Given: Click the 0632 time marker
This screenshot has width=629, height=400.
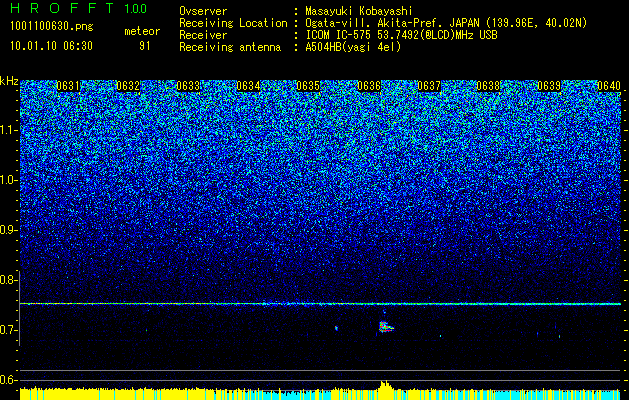Looking at the screenshot, I should pos(128,86).
